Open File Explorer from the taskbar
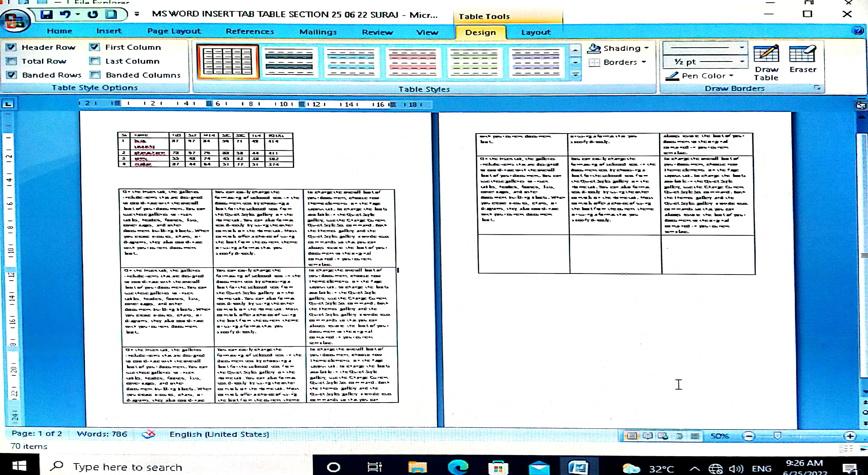 coord(417,467)
